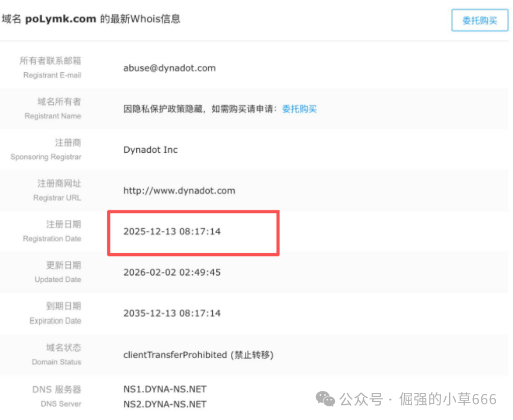Click the 公众号 倔强的小草666 watermark text
This screenshot has width=513, height=420.
click(x=418, y=399)
